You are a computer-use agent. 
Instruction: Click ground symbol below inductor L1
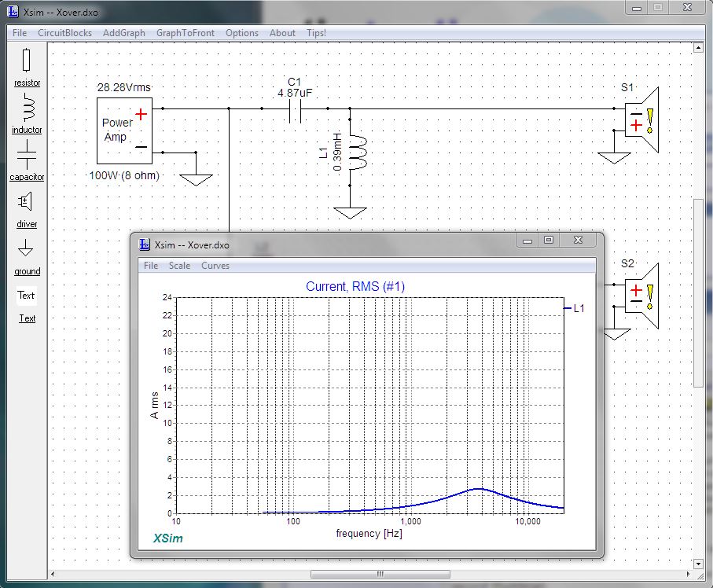[350, 213]
